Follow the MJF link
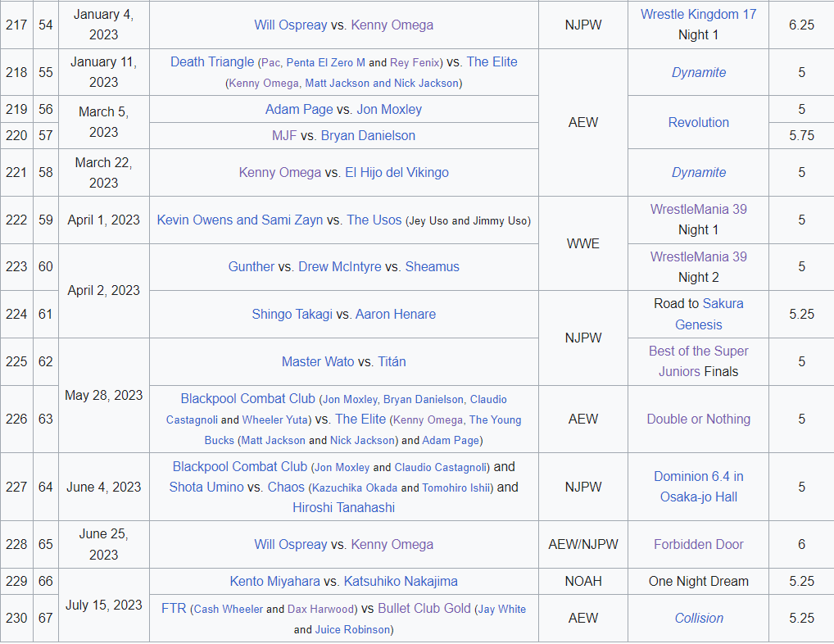 coord(284,135)
